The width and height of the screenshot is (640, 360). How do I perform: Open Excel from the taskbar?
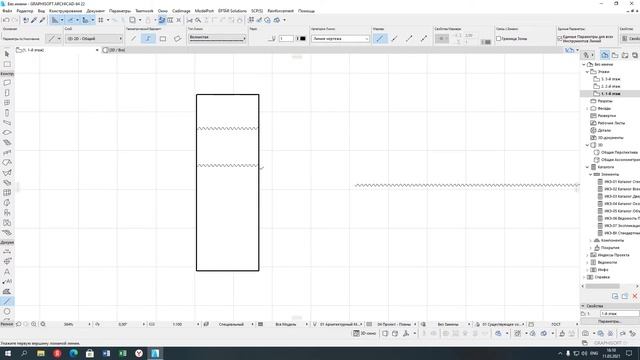pos(122,353)
